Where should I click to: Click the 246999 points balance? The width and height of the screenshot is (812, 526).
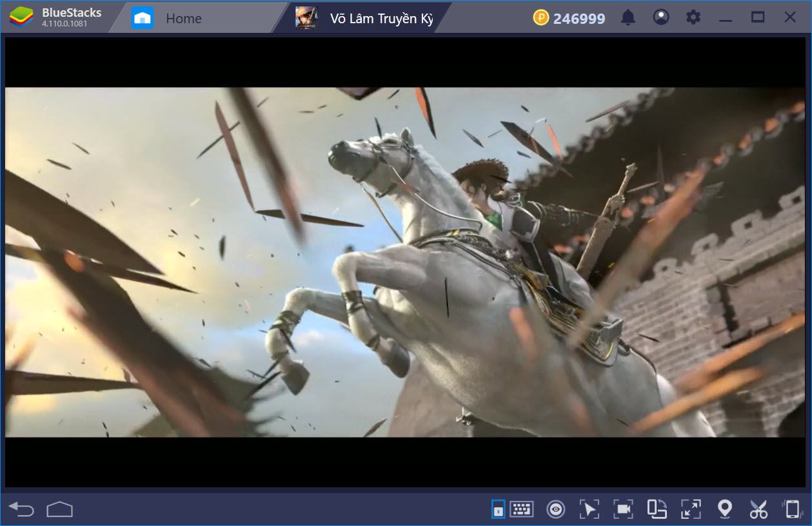[x=579, y=19]
